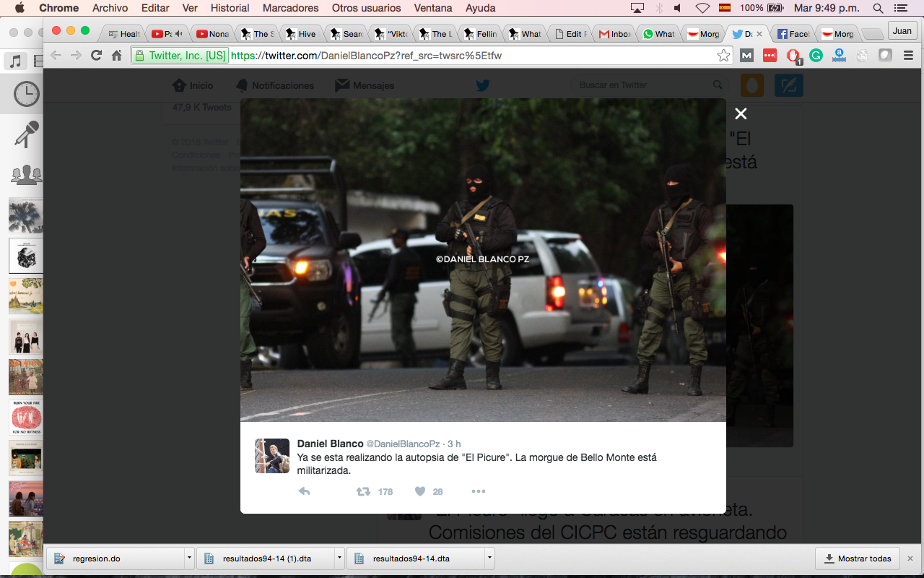The width and height of the screenshot is (924, 578).
Task: Reload the Twitter page
Action: [96, 56]
